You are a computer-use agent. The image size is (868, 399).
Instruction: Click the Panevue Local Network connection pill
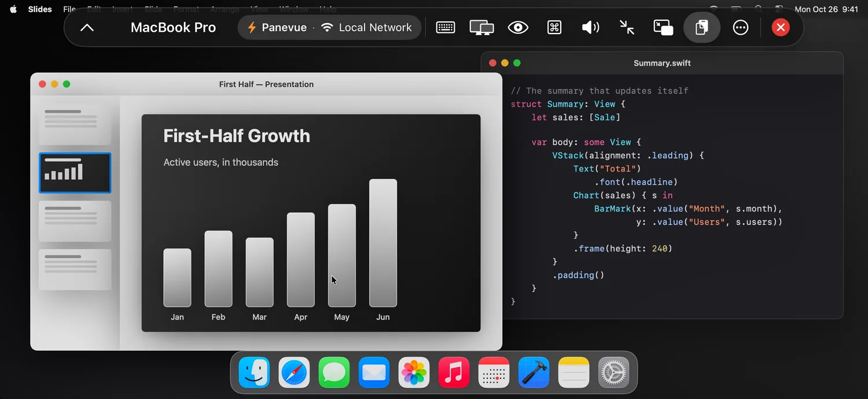[329, 27]
